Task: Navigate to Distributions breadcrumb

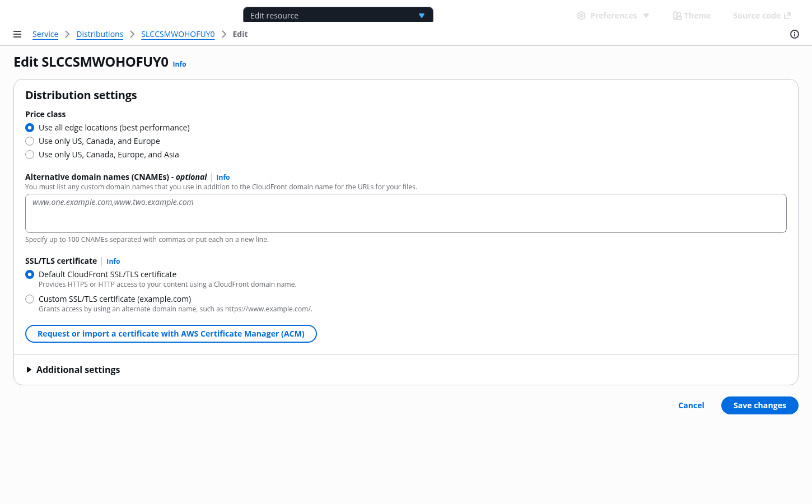Action: [100, 34]
